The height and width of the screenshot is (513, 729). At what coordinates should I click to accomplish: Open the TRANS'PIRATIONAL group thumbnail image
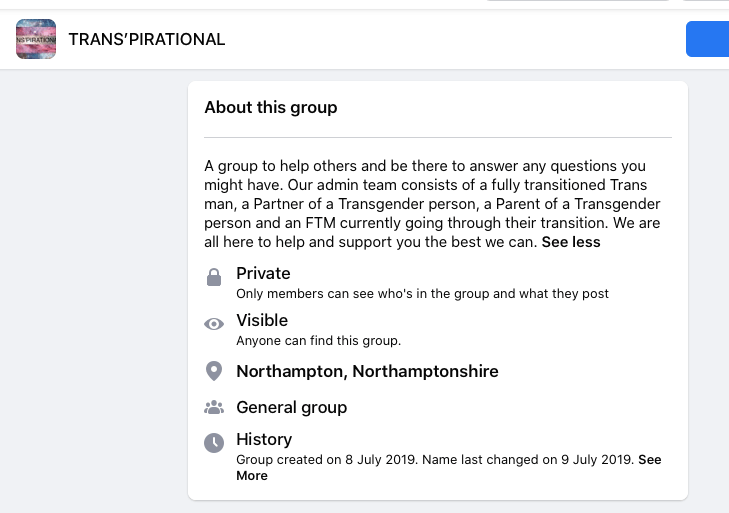[36, 39]
